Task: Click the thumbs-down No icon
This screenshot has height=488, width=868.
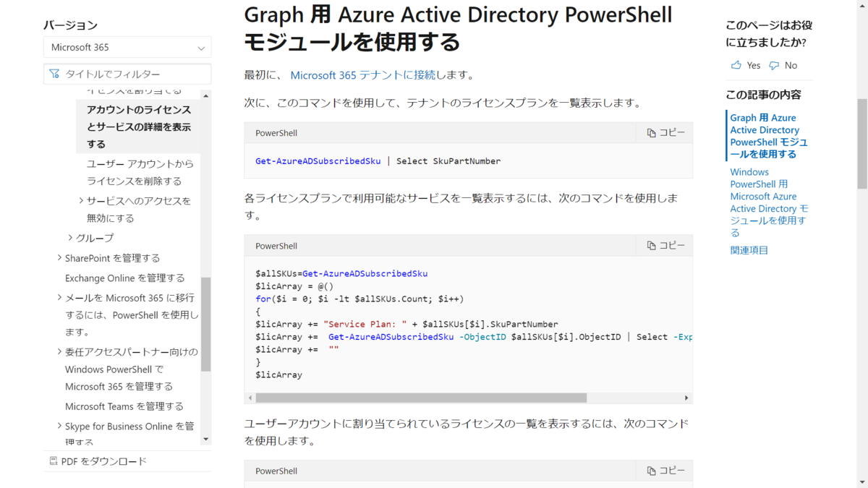Action: coord(774,65)
